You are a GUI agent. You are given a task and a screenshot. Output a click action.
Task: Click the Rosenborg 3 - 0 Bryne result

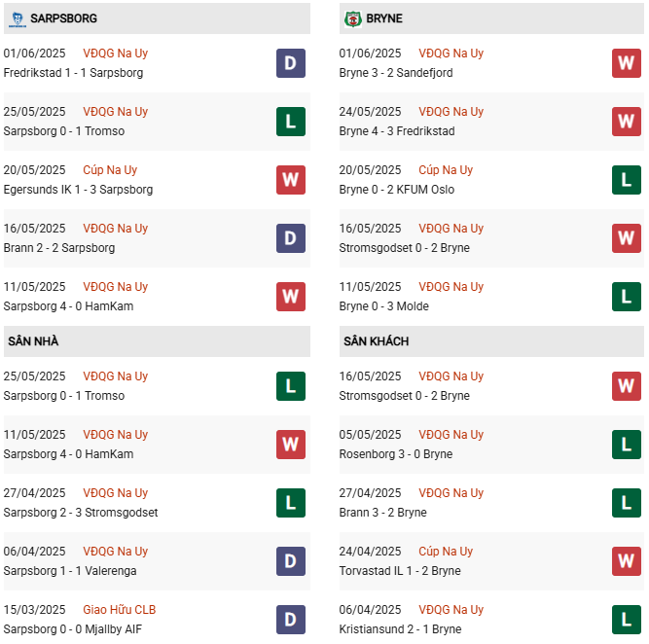pos(396,454)
